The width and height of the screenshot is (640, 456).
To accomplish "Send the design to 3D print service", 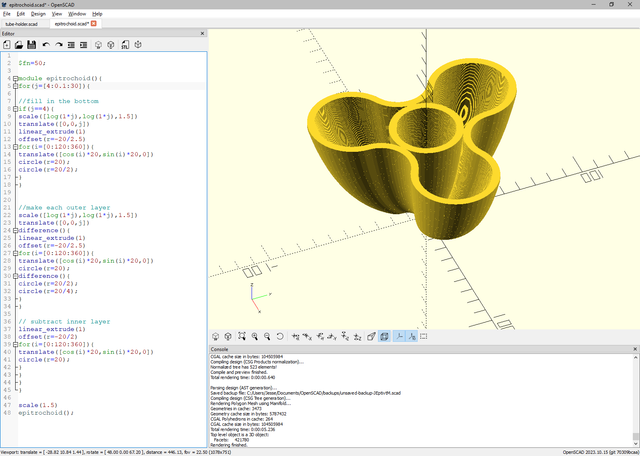I will click(138, 44).
